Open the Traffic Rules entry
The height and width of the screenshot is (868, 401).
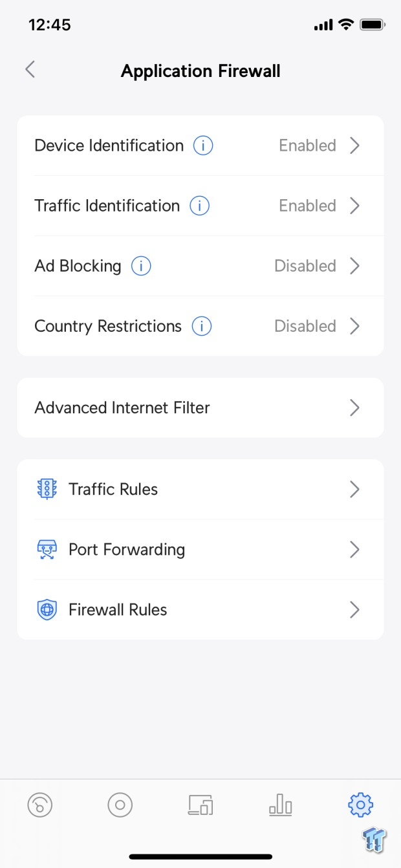(200, 489)
